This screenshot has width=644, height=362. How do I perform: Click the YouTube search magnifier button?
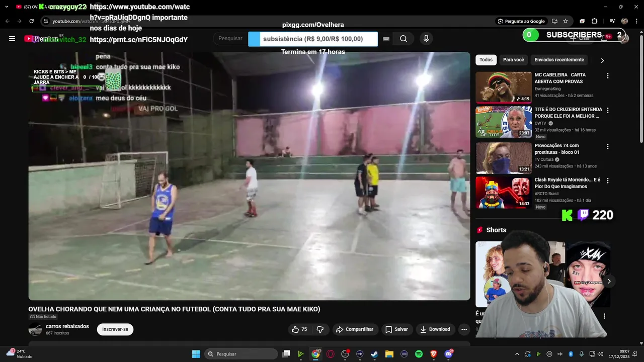(x=404, y=39)
